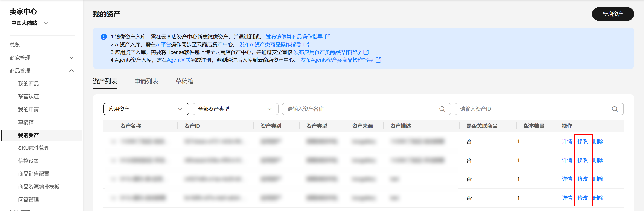Collapse the 商品管理 sidebar section
Image resolution: width=644 pixels, height=211 pixels.
tap(71, 71)
